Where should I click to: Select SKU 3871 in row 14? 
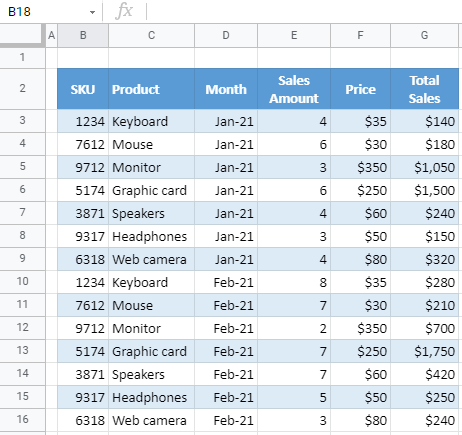click(x=83, y=374)
